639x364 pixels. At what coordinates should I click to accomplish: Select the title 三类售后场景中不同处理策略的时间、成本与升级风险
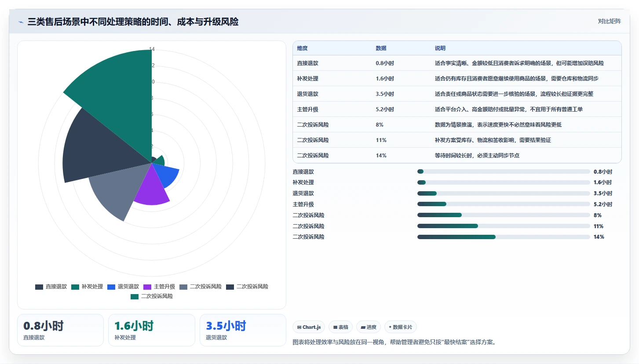pos(133,22)
